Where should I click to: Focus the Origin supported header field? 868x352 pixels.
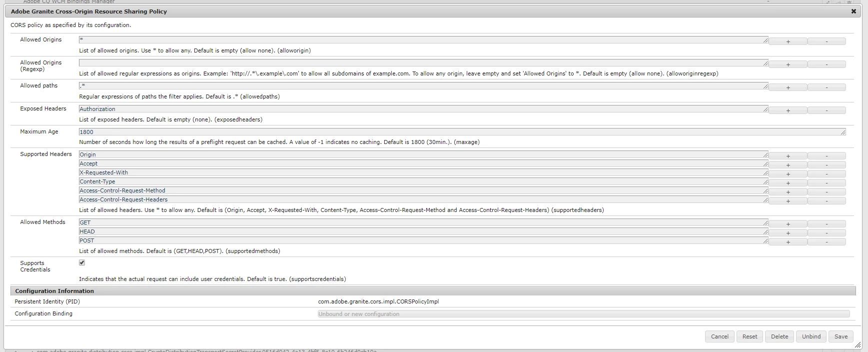pyautogui.click(x=423, y=154)
